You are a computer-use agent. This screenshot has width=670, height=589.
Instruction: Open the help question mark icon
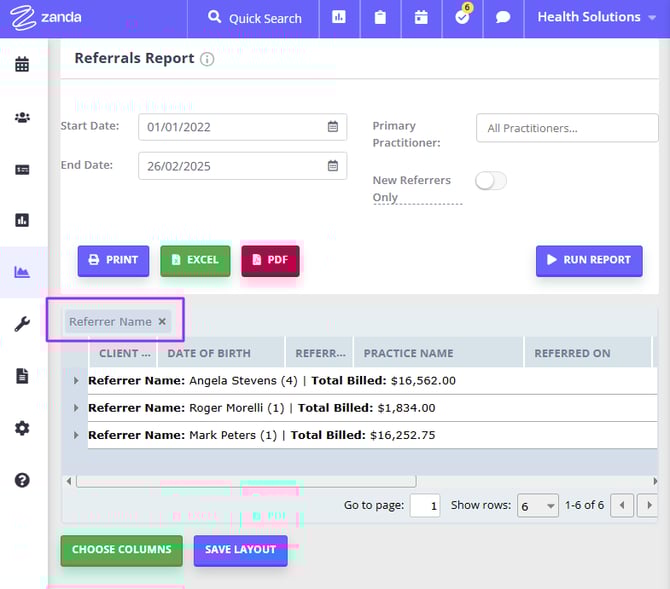tap(22, 480)
